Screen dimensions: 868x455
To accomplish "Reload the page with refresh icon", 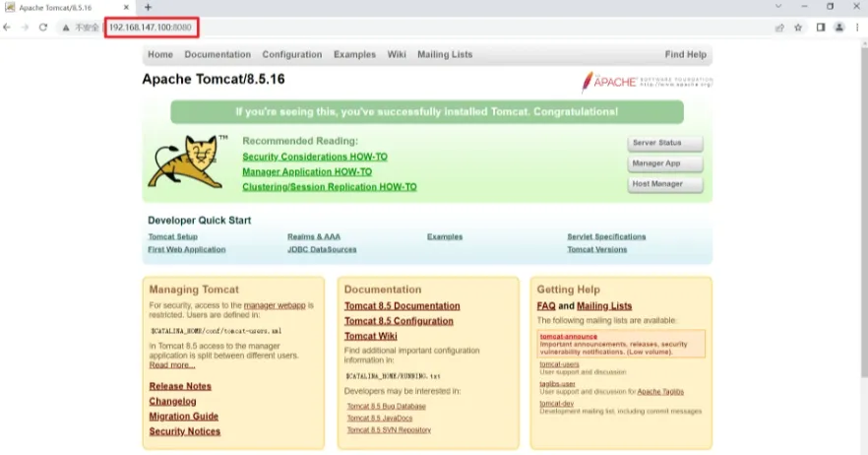I will coord(42,28).
